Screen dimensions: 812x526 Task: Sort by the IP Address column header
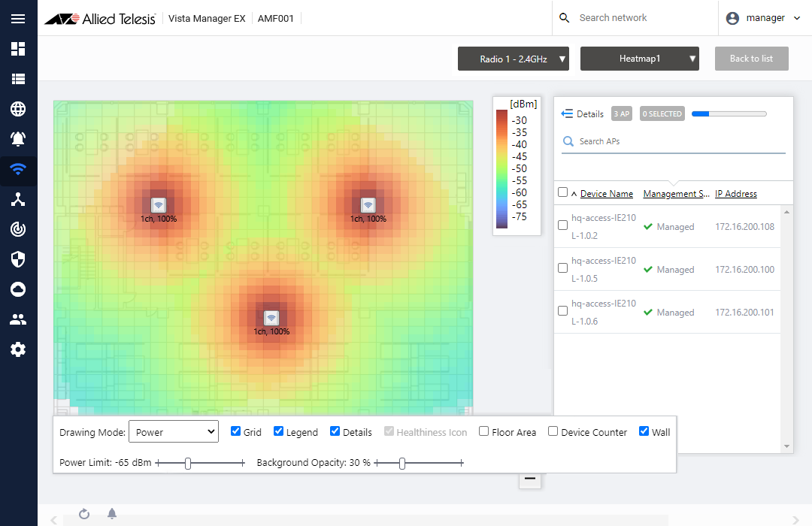735,194
